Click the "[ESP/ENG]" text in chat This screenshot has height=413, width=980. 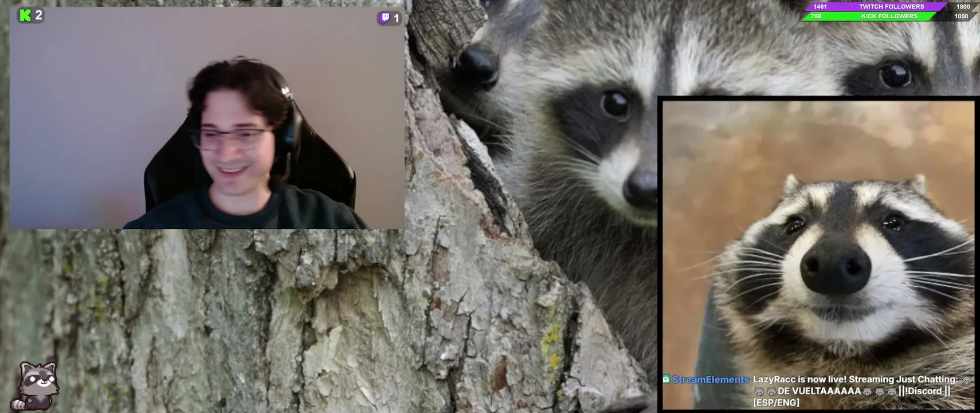pyautogui.click(x=776, y=403)
